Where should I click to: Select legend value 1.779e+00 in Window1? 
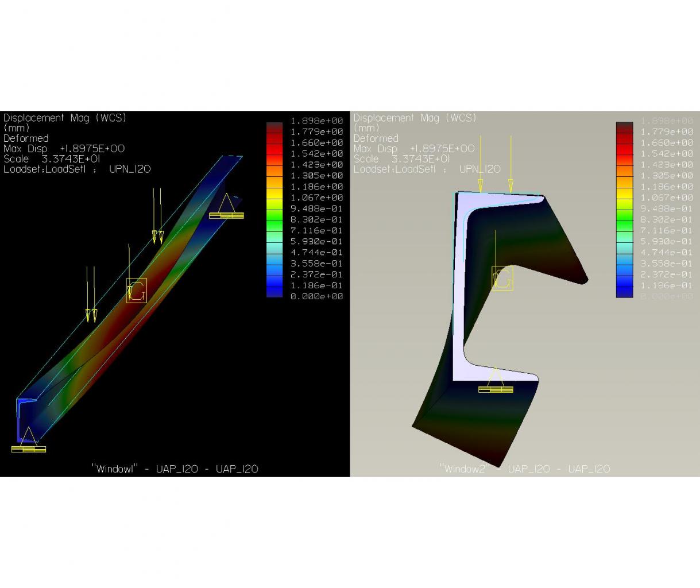point(317,131)
